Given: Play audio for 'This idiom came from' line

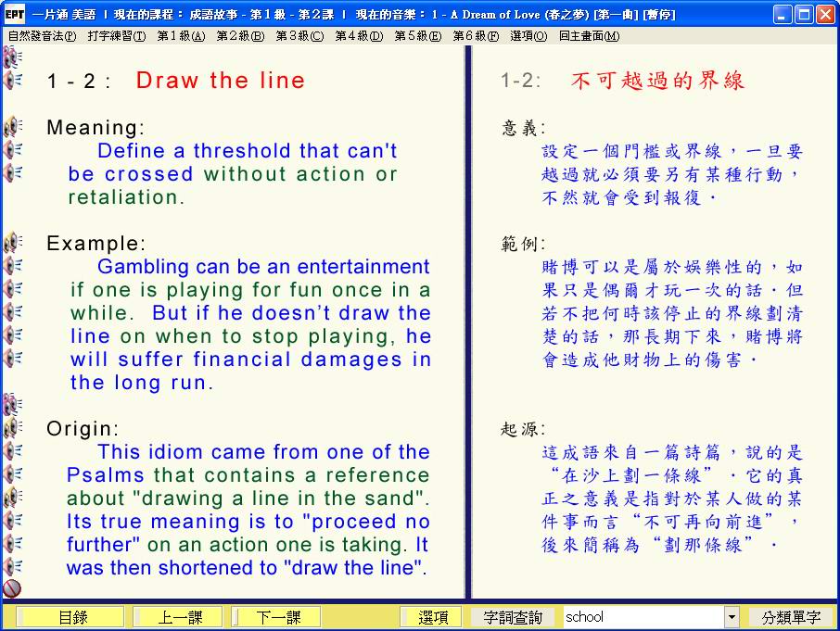Looking at the screenshot, I should click(13, 451).
